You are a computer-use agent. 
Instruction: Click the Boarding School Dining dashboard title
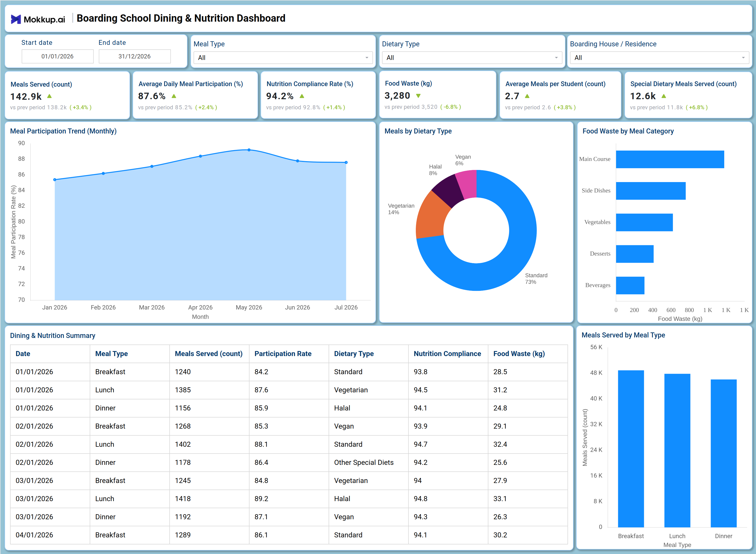point(181,18)
